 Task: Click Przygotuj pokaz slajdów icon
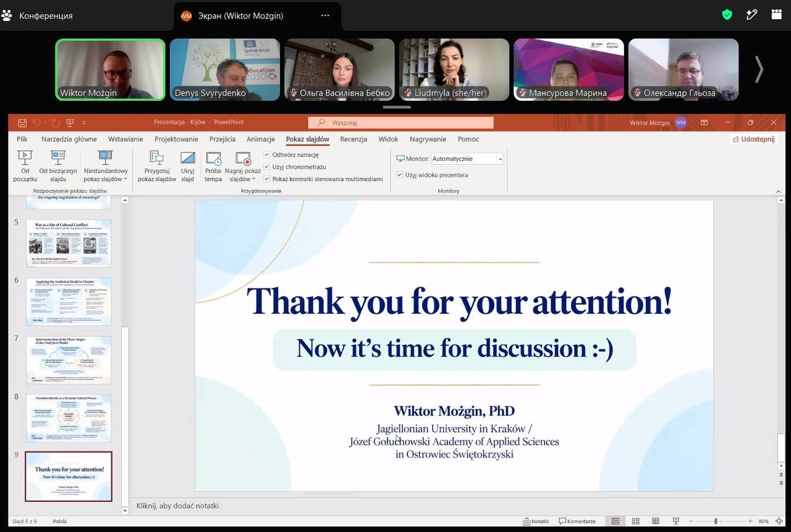point(157,158)
